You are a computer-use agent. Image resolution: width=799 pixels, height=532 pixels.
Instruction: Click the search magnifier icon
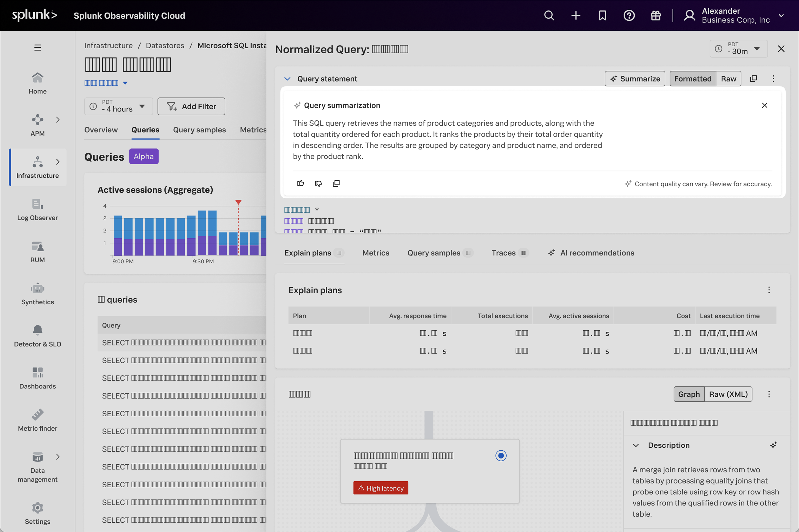(x=549, y=15)
